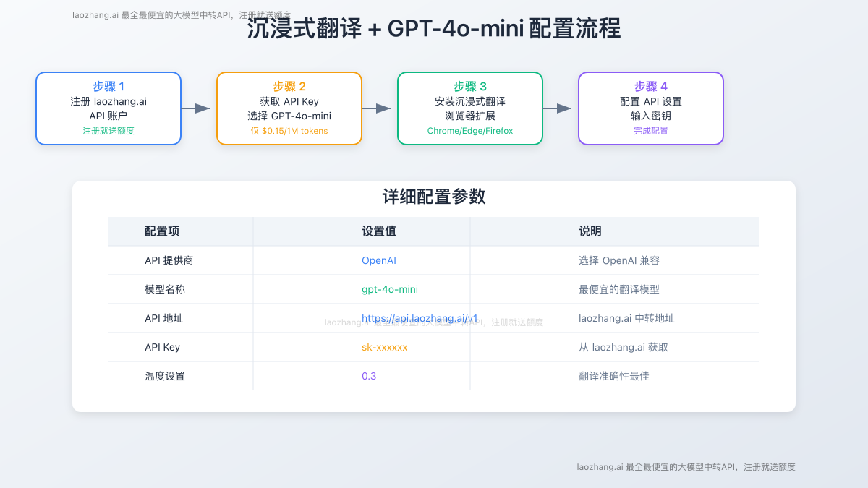Click the orange "sk-xxxxxx" key value
The image size is (868, 488).
tap(385, 347)
